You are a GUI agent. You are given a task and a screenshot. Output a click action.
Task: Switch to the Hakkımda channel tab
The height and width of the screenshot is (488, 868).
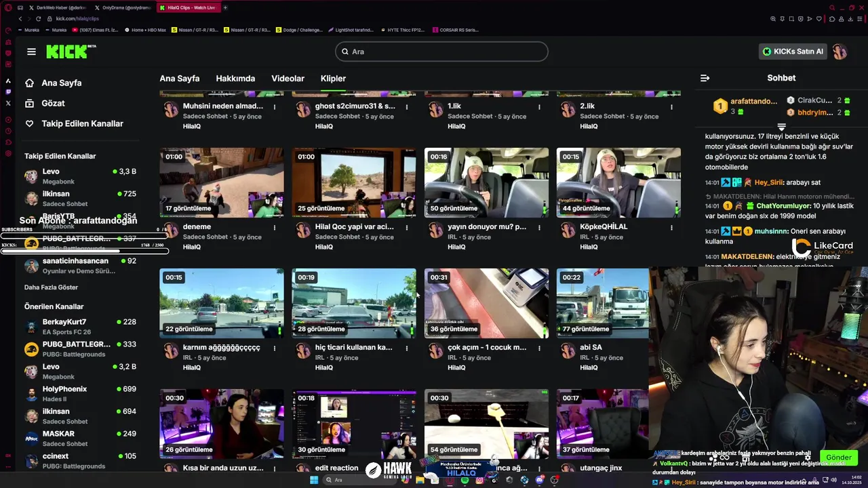[235, 79]
